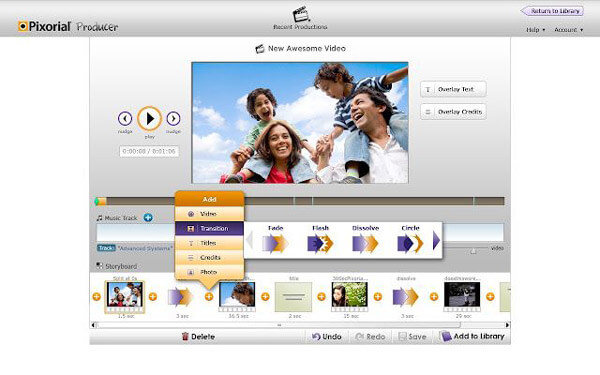
Task: Add a music track with blue plus
Action: click(148, 217)
